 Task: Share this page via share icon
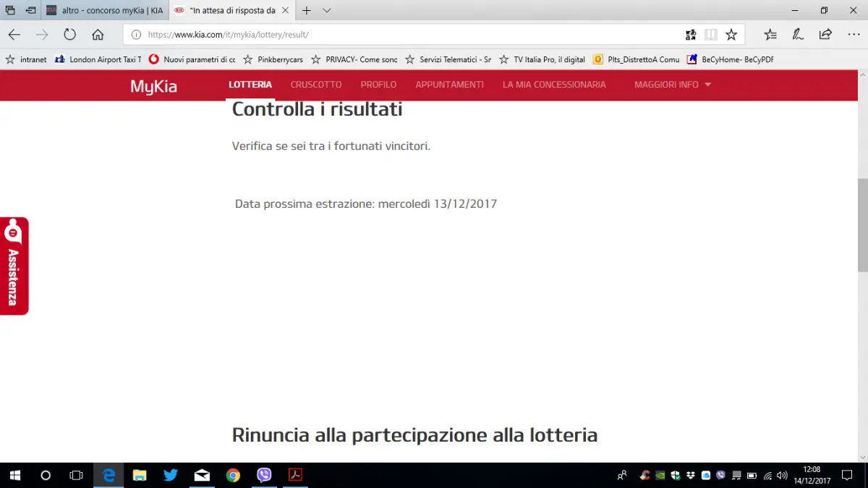pyautogui.click(x=825, y=35)
